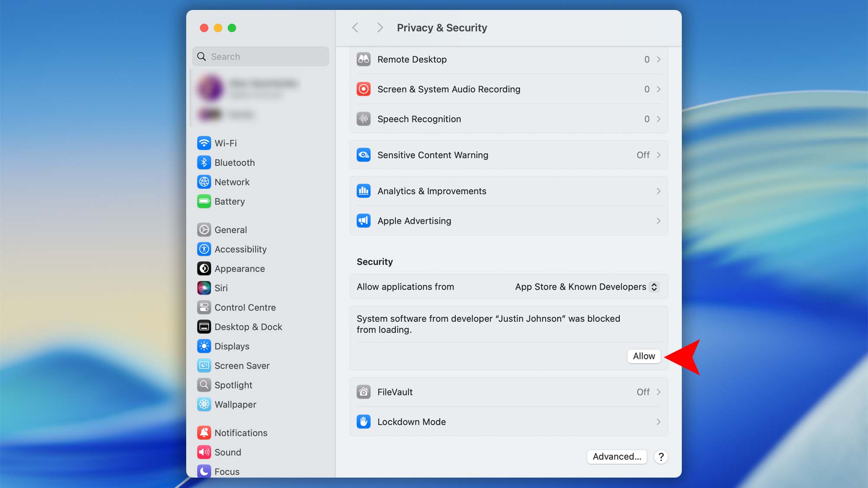Click the Speech Recognition count 0
Screen dimensions: 868x488
[647, 119]
